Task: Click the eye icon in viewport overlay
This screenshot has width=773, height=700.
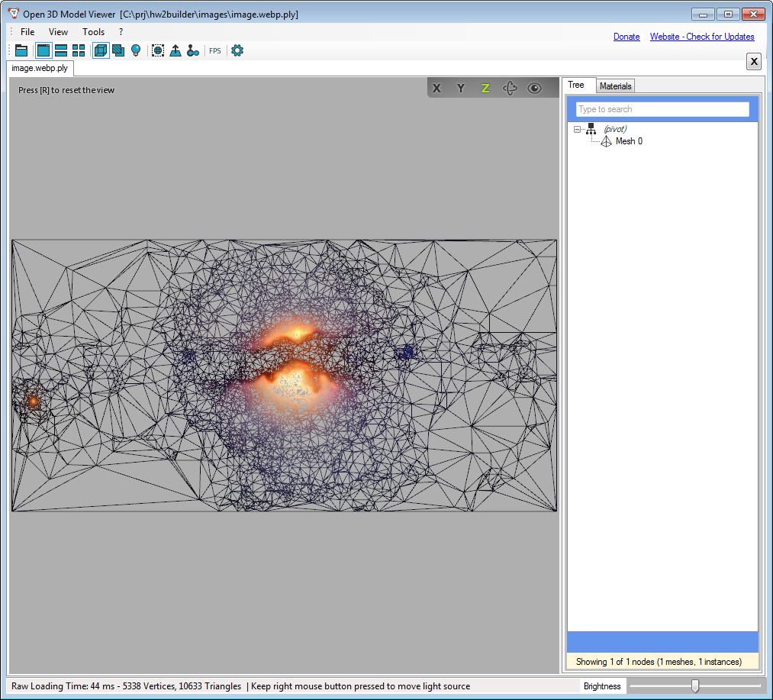Action: click(x=534, y=88)
